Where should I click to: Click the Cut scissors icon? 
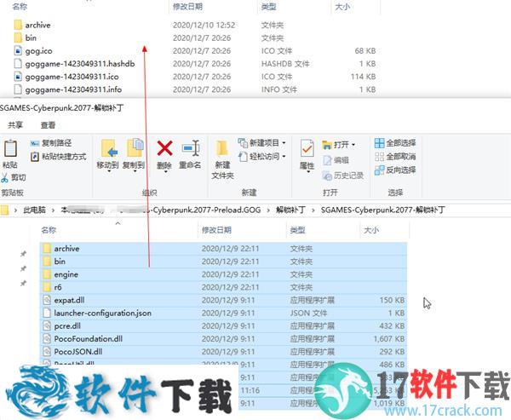[x=4, y=178]
